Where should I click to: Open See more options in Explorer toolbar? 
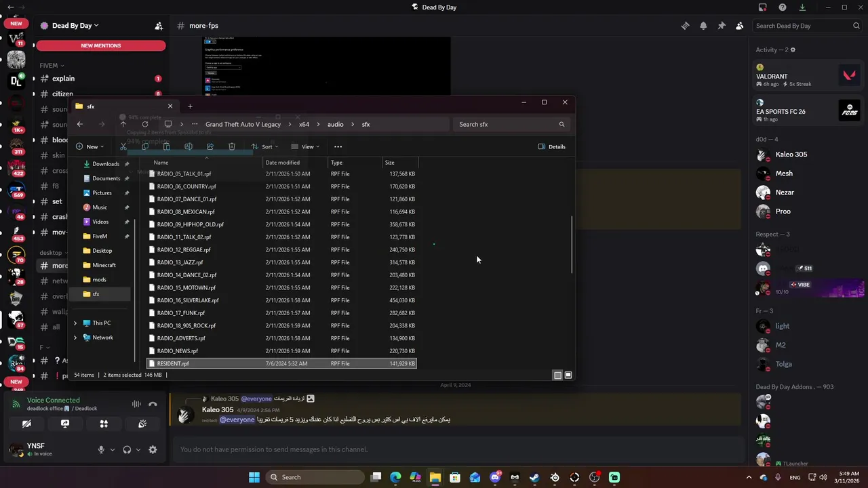click(338, 146)
